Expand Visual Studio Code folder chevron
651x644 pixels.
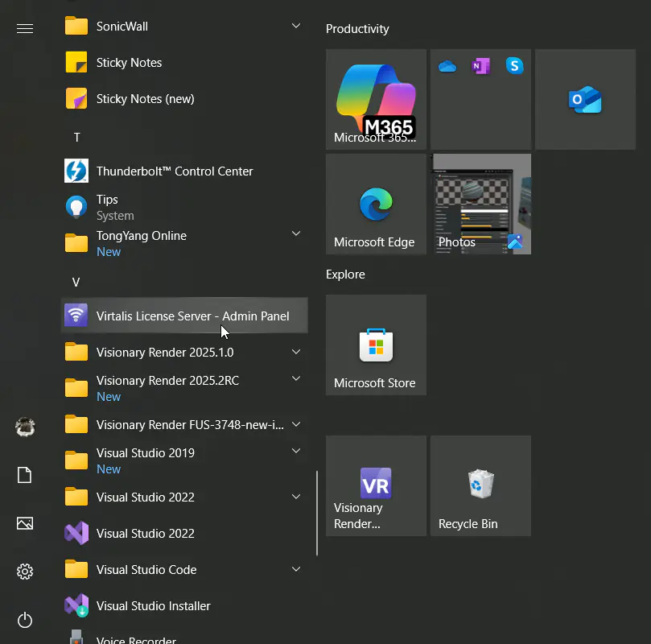pos(296,569)
